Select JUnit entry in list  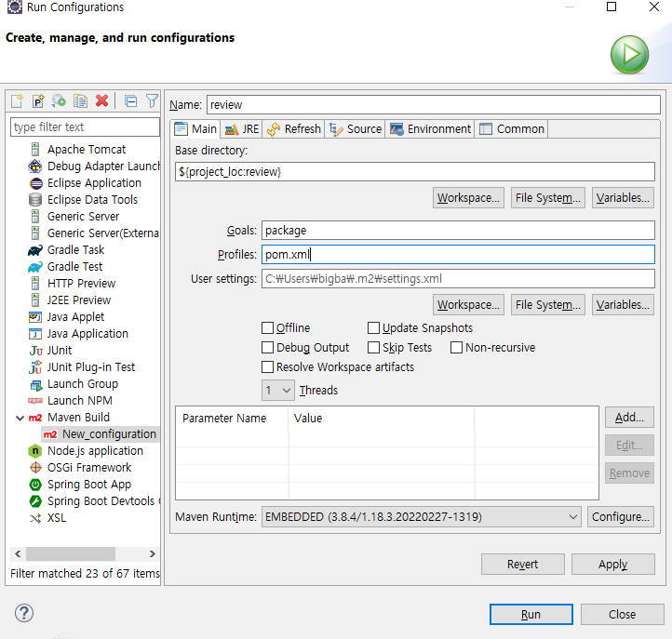[x=50, y=351]
